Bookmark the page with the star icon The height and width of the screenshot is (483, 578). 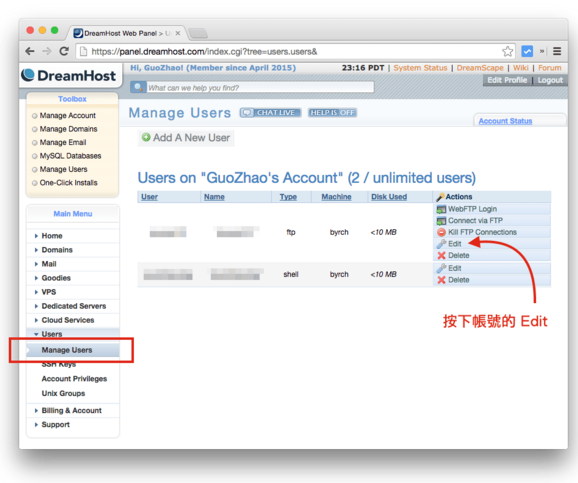[508, 51]
